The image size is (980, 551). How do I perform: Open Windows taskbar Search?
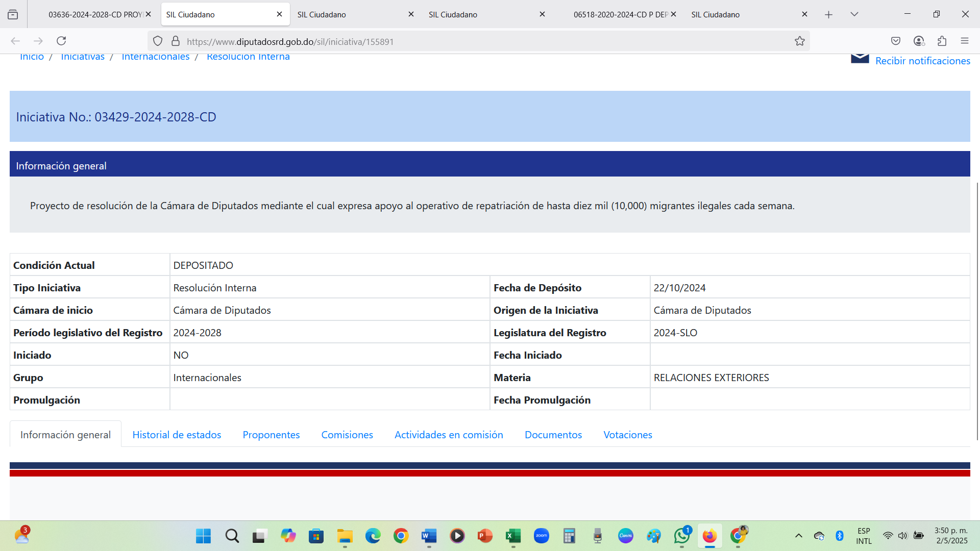coord(232,536)
